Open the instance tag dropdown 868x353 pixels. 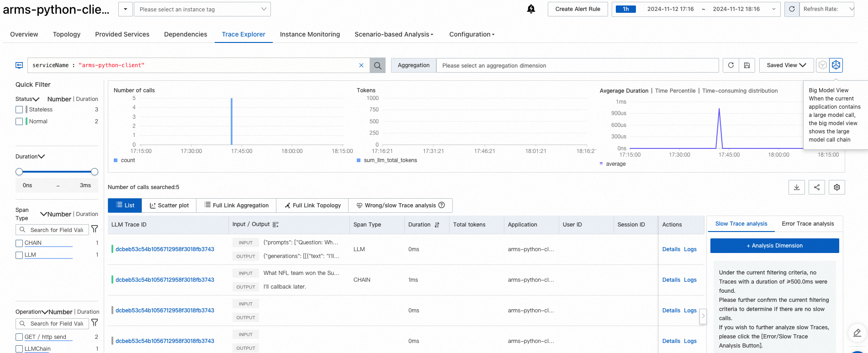(202, 9)
